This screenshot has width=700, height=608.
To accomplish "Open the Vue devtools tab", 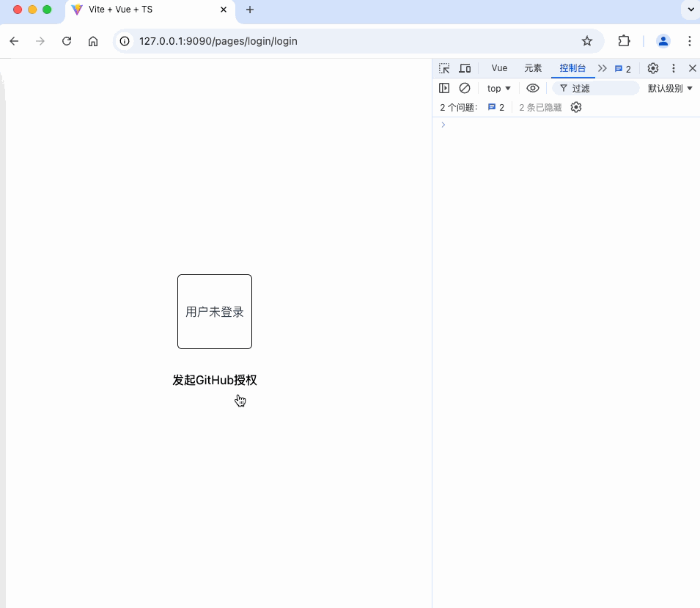I will (x=499, y=68).
